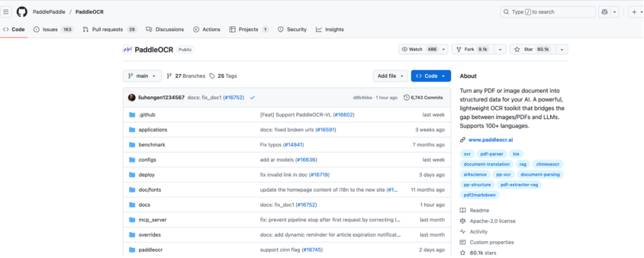The width and height of the screenshot is (644, 258).
Task: Open the main branch selector dropdown
Action: 142,76
